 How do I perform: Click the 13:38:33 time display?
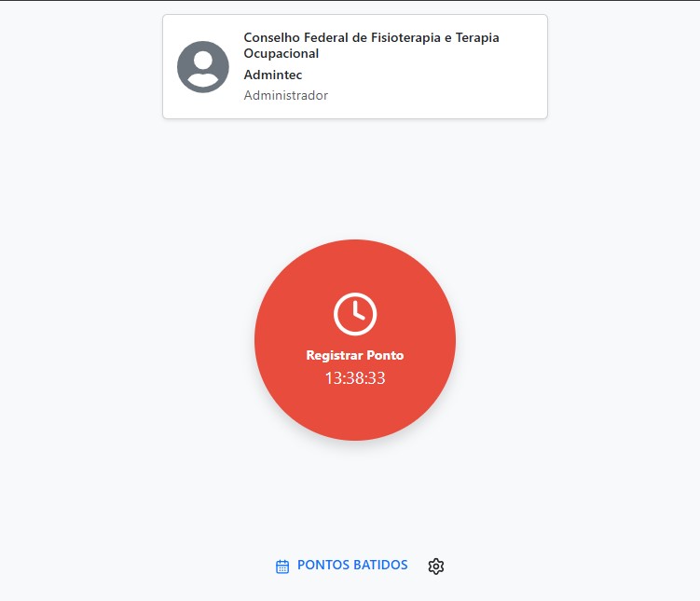click(x=355, y=378)
